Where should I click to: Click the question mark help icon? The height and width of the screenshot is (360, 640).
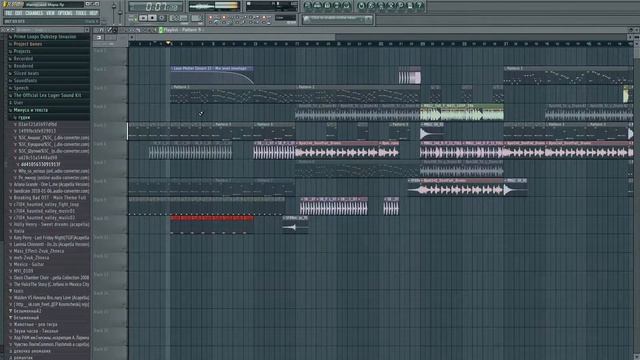pyautogui.click(x=420, y=5)
